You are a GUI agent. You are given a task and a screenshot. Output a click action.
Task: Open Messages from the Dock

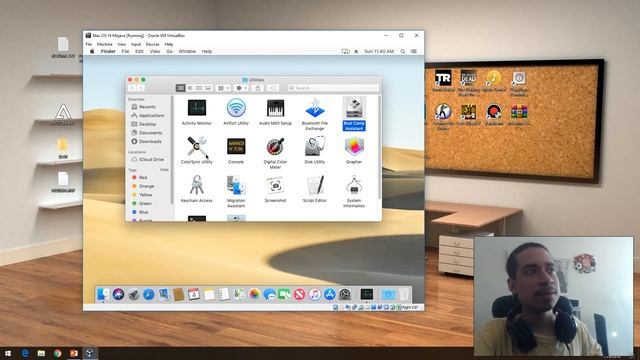pyautogui.click(x=269, y=294)
